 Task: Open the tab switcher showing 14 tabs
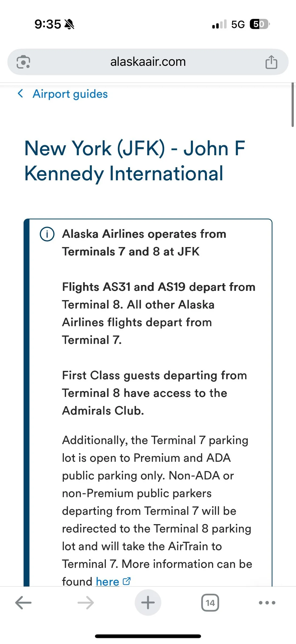210,603
